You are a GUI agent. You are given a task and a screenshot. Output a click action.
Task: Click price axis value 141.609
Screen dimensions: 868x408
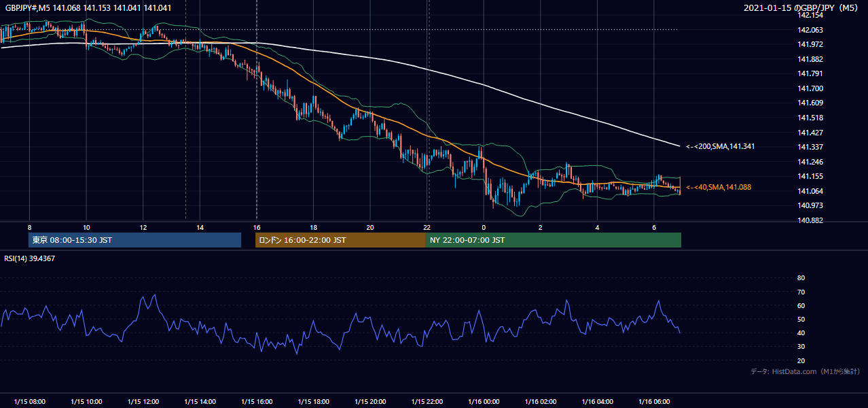click(x=810, y=103)
